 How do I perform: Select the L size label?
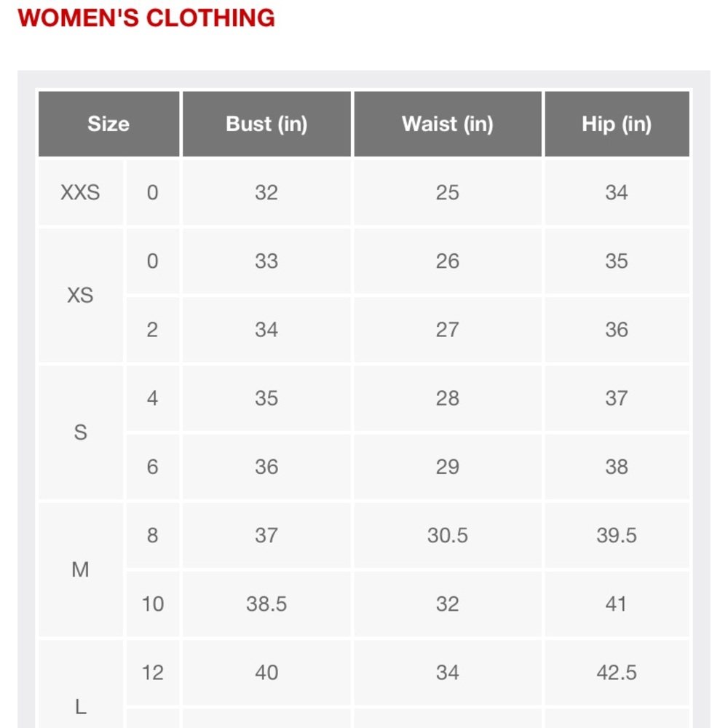[x=80, y=705]
